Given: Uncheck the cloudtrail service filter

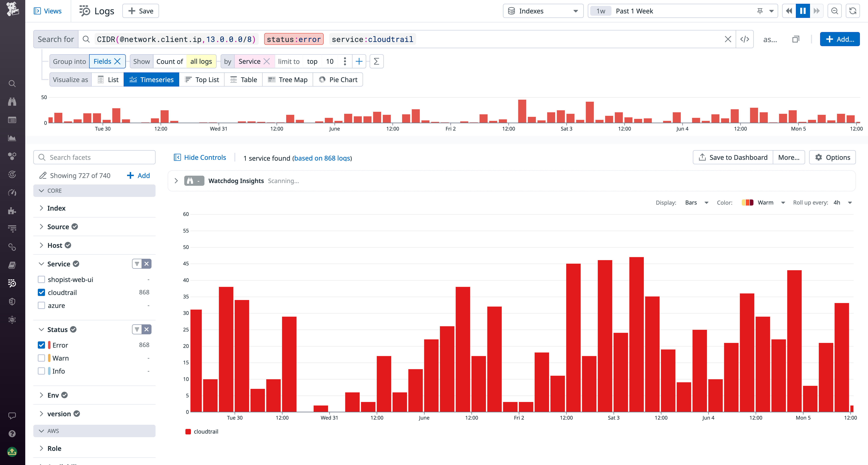Looking at the screenshot, I should point(41,292).
